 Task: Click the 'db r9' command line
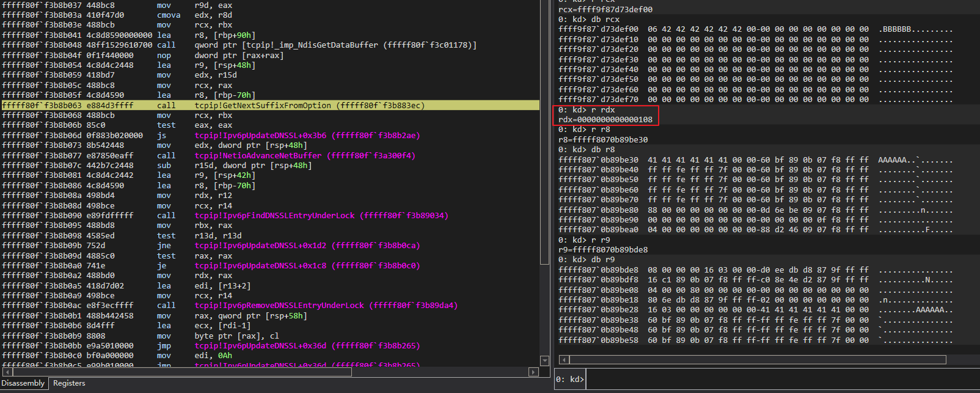coord(587,259)
